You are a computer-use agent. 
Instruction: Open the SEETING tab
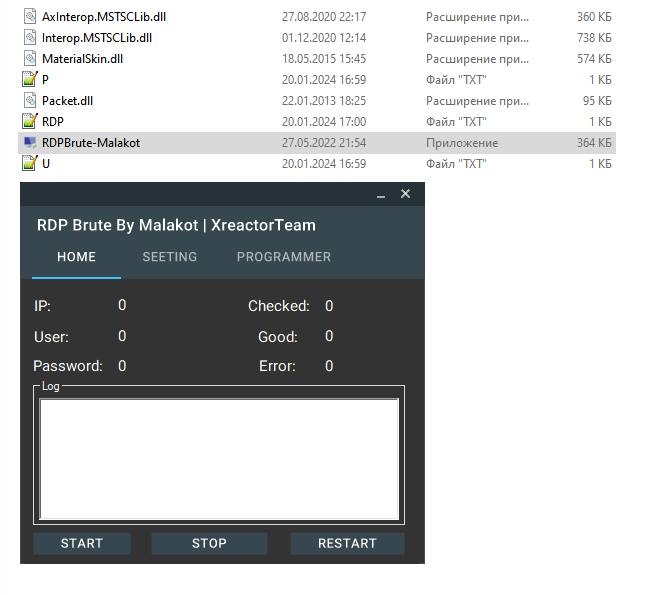point(170,257)
